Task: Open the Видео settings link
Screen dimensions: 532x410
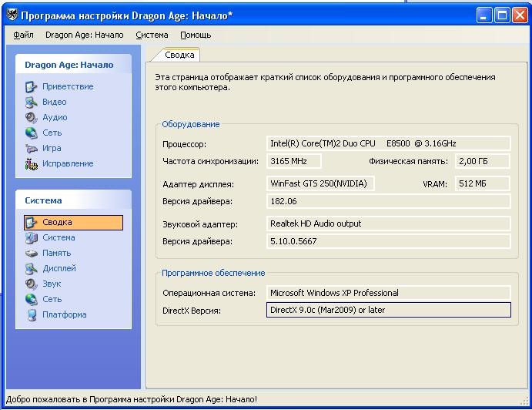Action: tap(55, 102)
